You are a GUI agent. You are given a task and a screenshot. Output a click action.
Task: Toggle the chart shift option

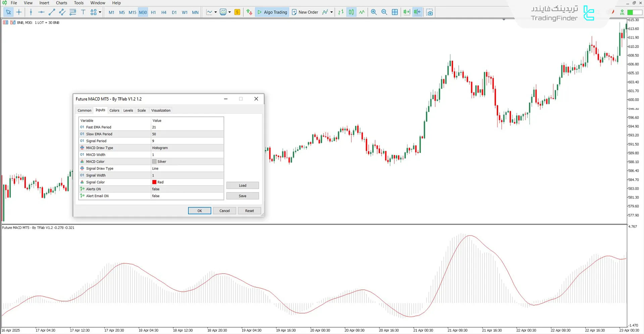(417, 12)
